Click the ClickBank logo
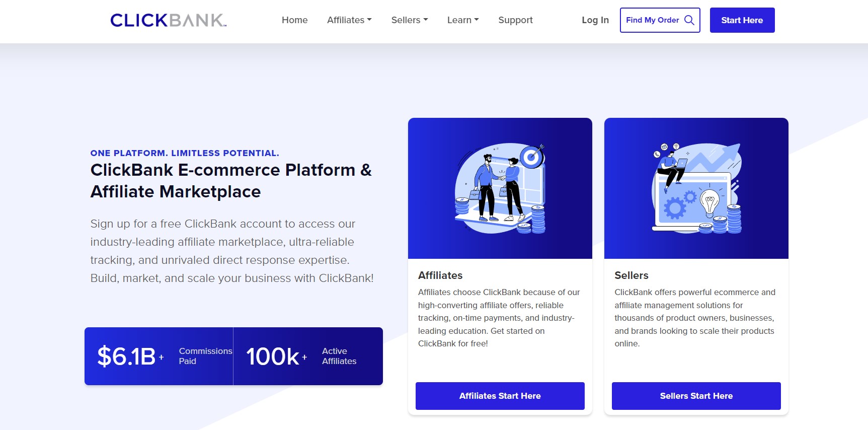 pyautogui.click(x=169, y=20)
